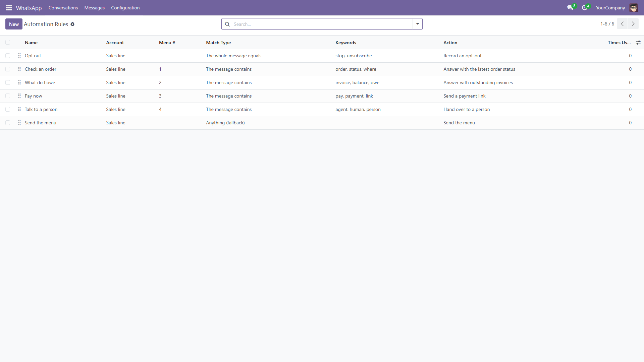The image size is (644, 362).
Task: Open the Configuration menu
Action: point(125,8)
